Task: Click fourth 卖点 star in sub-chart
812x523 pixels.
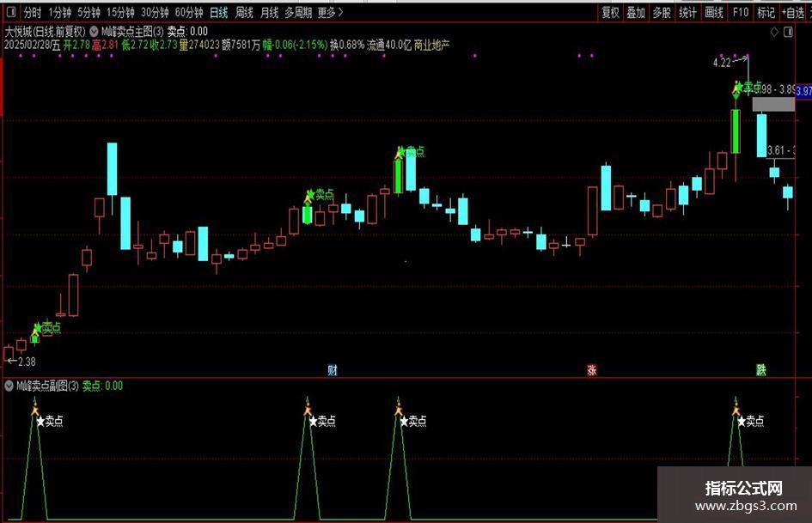Action: tap(742, 422)
